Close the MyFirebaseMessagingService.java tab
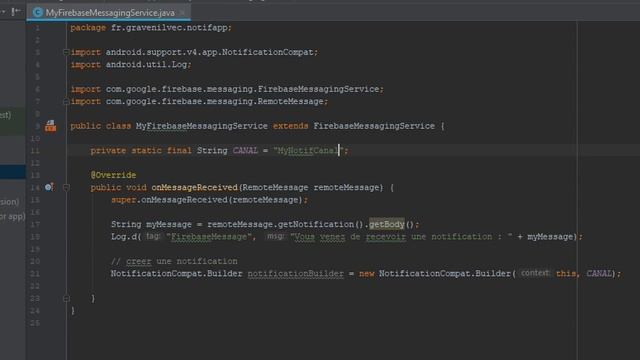Screen dimensions: 640x360 (x=182, y=13)
